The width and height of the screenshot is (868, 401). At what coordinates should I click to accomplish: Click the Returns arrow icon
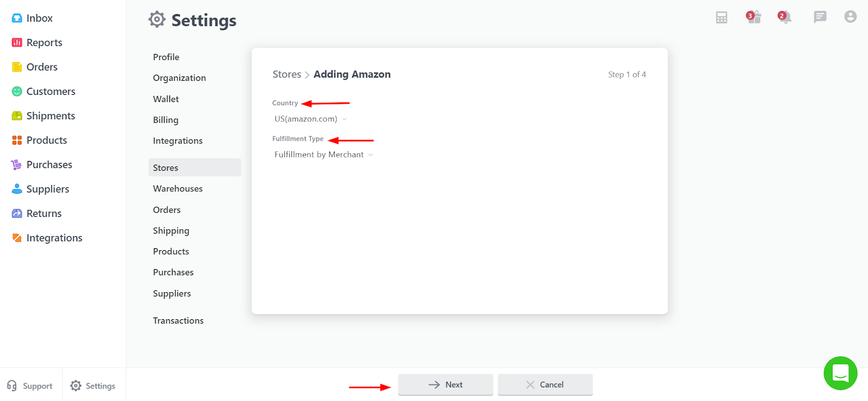pos(17,214)
